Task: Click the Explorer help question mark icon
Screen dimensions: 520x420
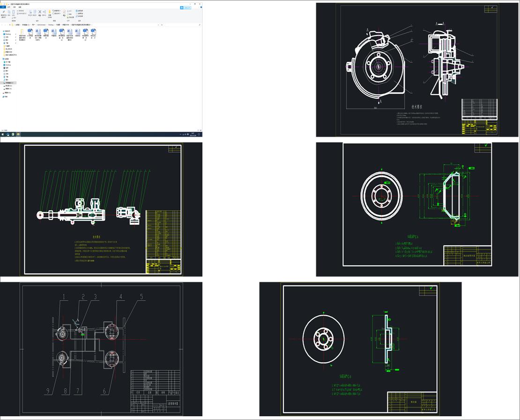Action: point(201,7)
